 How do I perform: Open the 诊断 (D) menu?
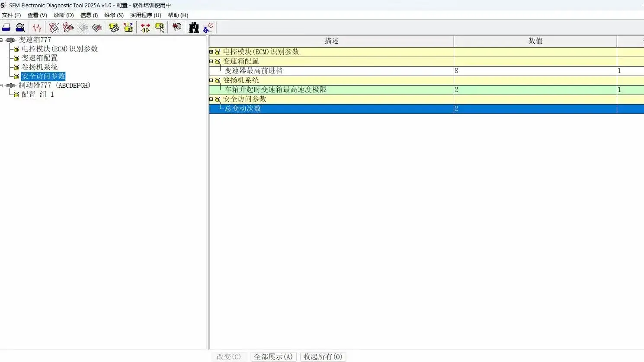click(x=63, y=15)
